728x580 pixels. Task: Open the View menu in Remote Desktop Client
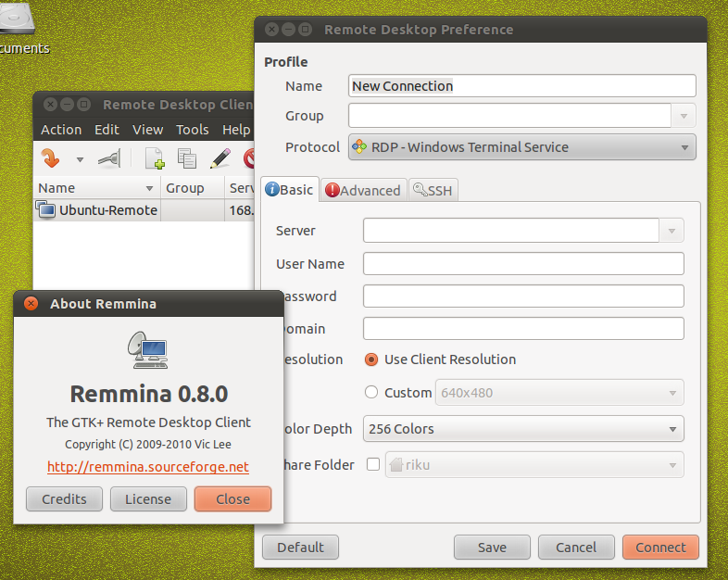point(147,130)
